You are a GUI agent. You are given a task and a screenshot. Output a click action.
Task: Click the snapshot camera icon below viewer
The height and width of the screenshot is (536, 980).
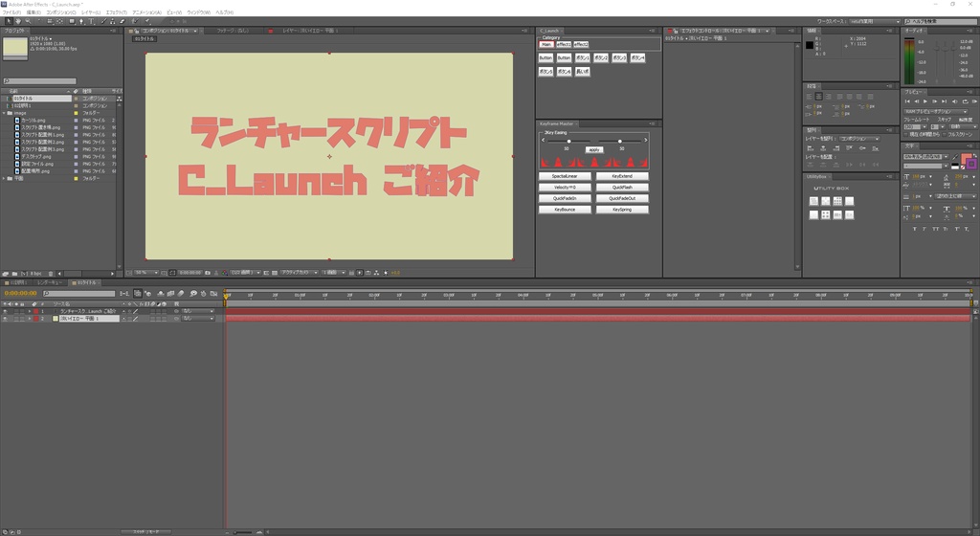pos(208,273)
